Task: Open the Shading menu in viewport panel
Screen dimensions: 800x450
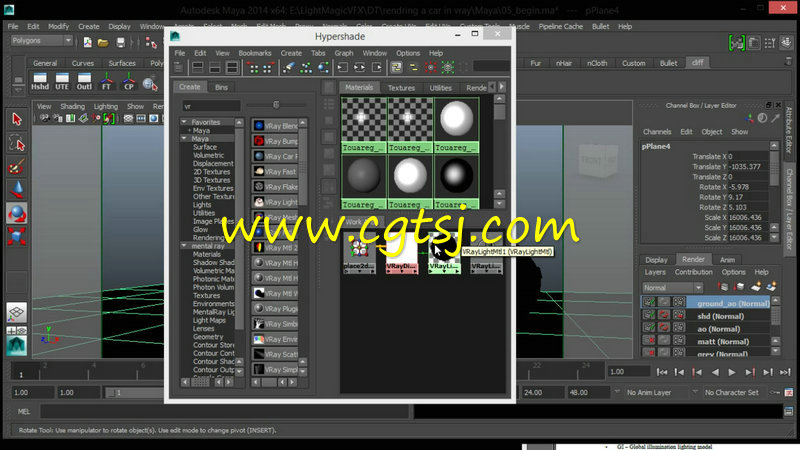Action: pyautogui.click(x=72, y=107)
